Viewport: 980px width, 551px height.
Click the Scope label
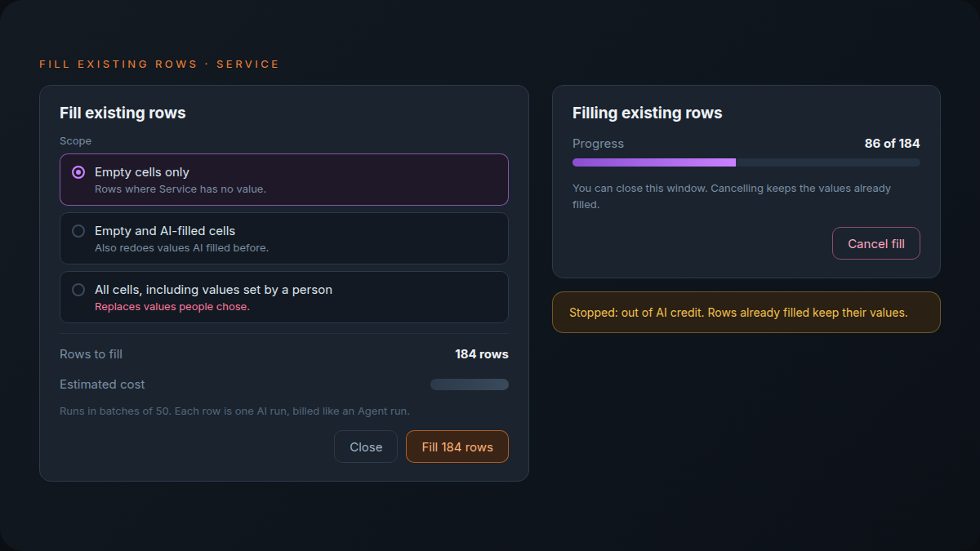(x=76, y=141)
